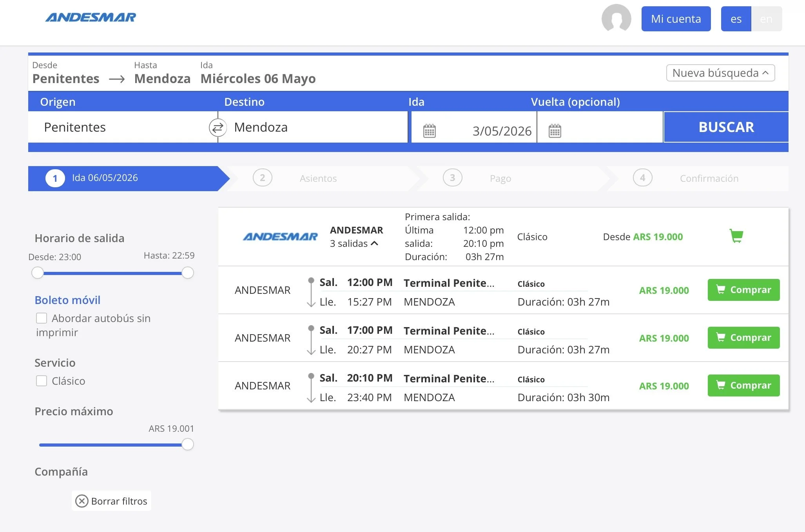Click the 20:27 PM arrival time
This screenshot has width=805, height=532.
(369, 350)
